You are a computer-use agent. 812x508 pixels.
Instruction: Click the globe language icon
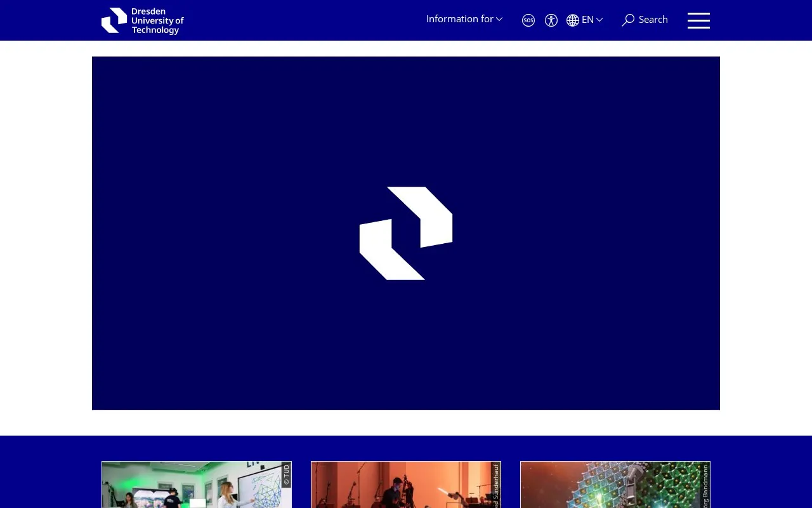(x=573, y=20)
